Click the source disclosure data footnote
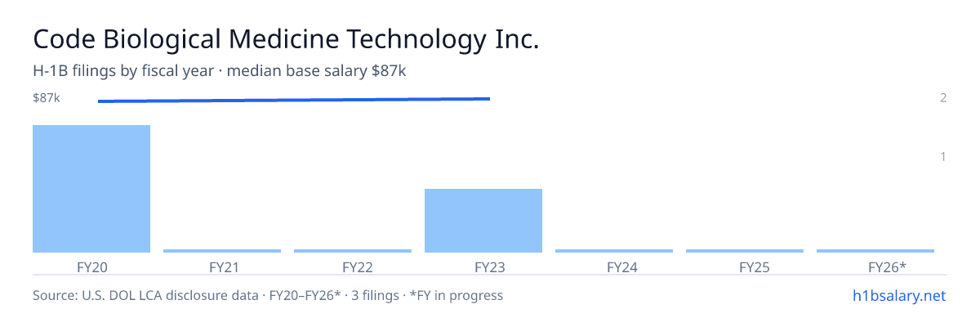Viewport: 980px width, 327px height. (x=268, y=295)
